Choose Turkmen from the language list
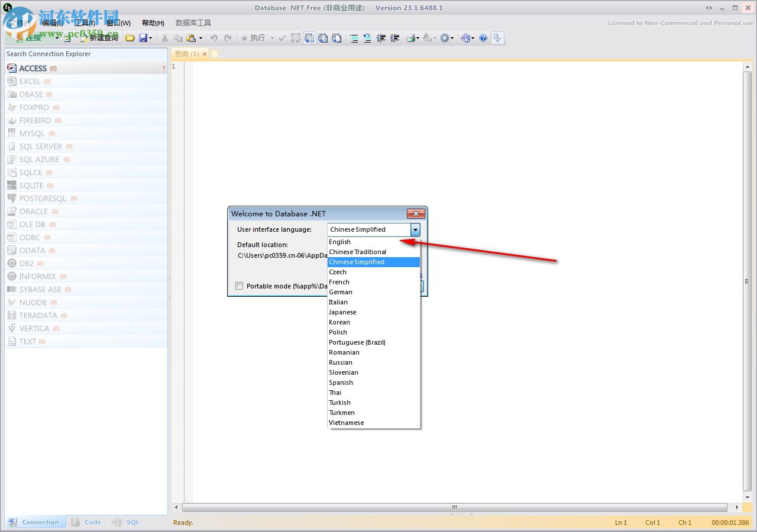 374,413
